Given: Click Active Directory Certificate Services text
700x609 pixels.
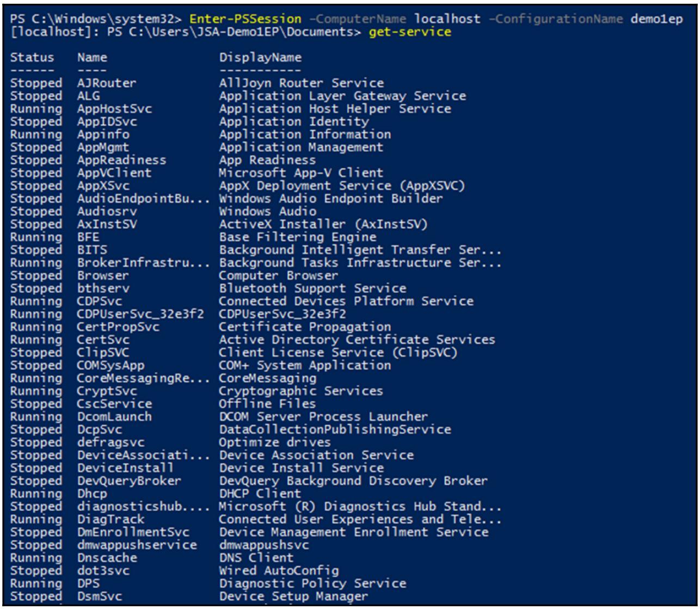Looking at the screenshot, I should (x=357, y=340).
